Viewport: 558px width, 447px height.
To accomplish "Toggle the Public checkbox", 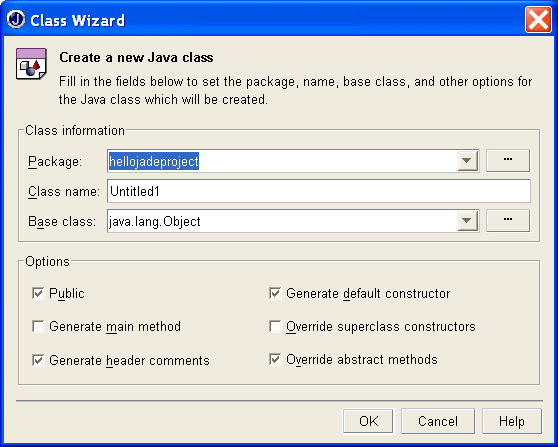I will pyautogui.click(x=38, y=294).
